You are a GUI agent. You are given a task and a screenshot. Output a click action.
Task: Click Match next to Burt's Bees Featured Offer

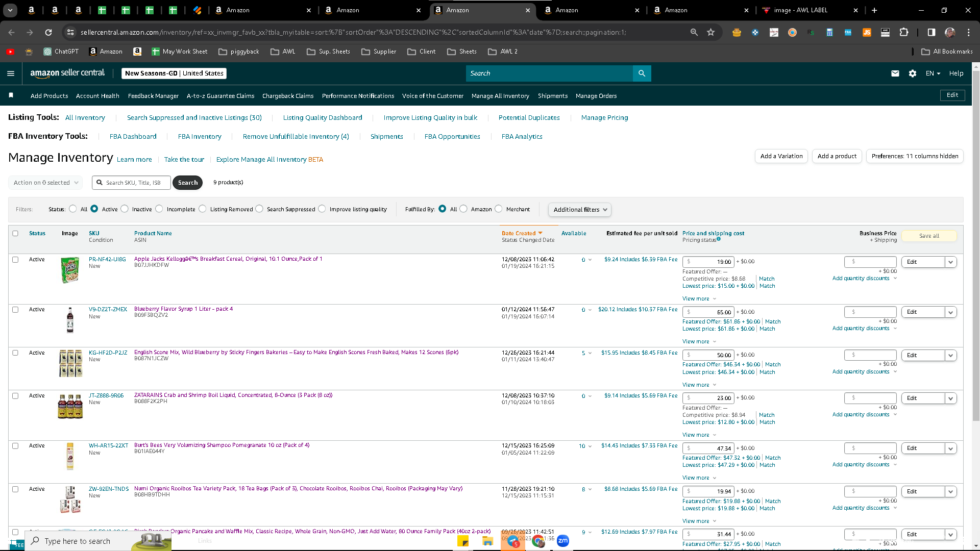(x=773, y=458)
